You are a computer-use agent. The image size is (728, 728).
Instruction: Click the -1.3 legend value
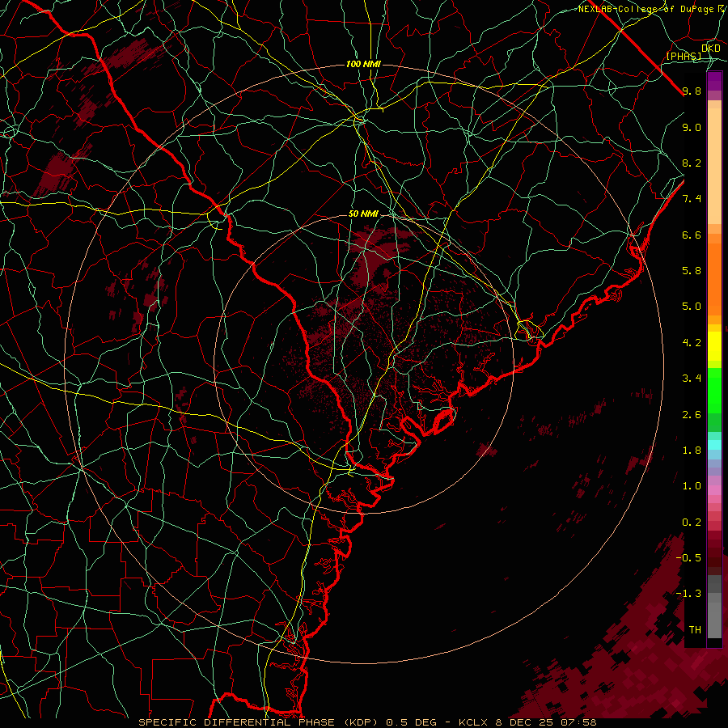coord(688,594)
